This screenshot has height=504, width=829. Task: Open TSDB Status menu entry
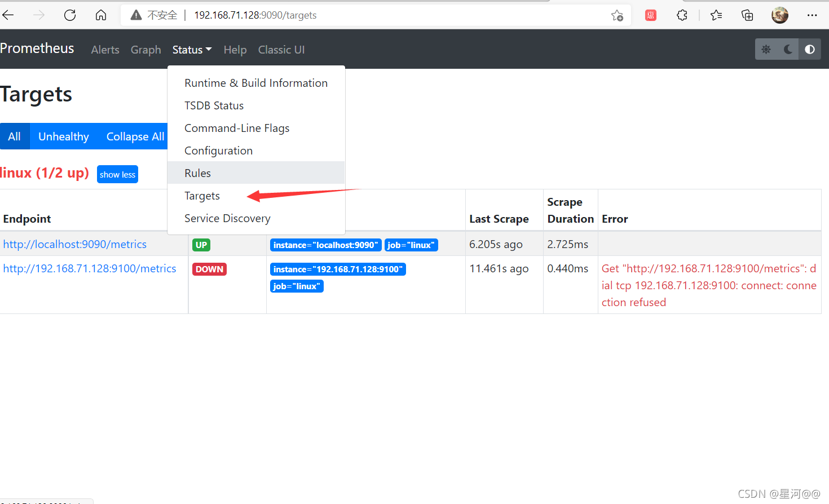point(256,105)
